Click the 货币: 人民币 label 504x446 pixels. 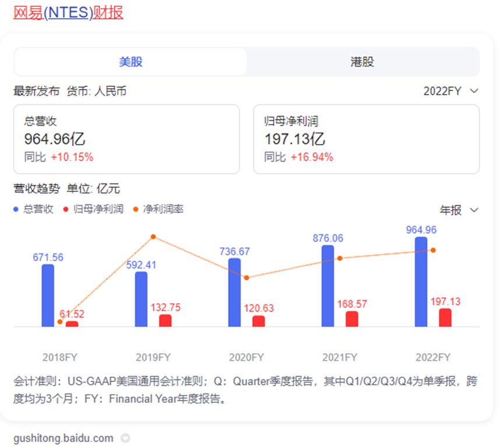click(97, 91)
